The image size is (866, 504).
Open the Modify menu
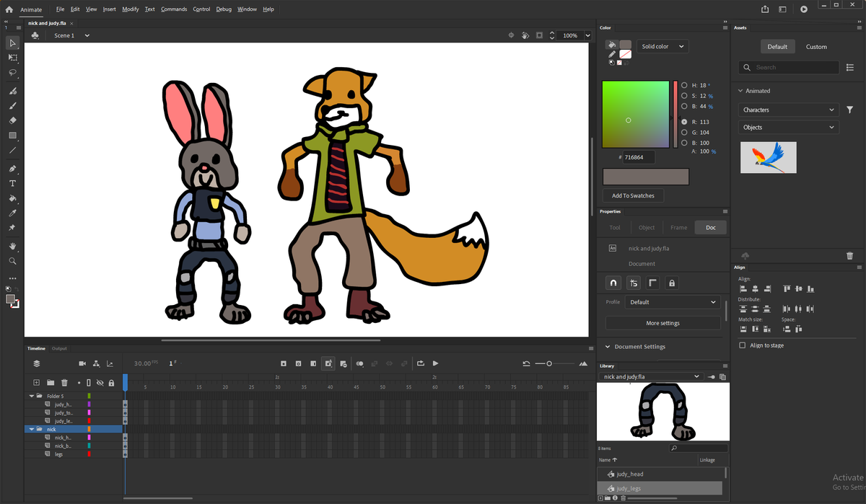pos(130,9)
